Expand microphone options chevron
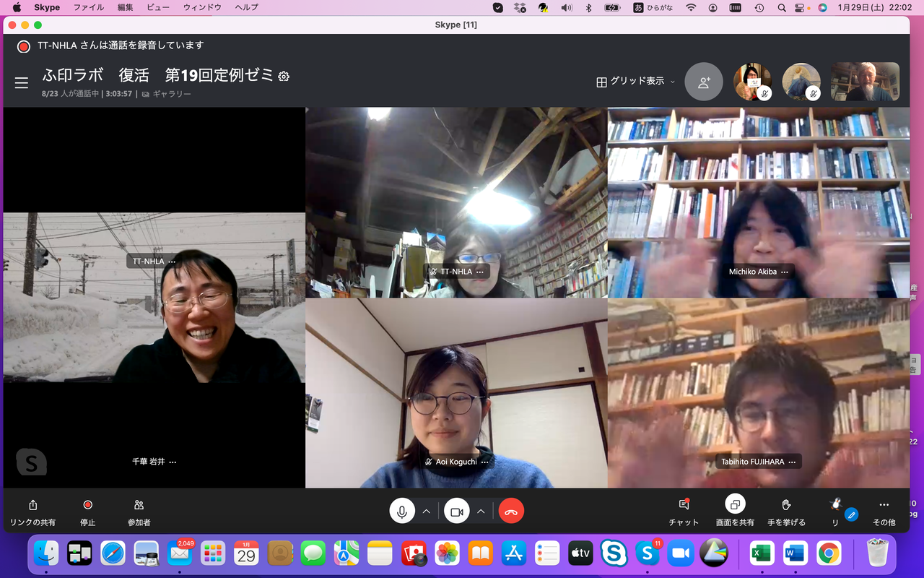The width and height of the screenshot is (924, 578). pos(427,512)
